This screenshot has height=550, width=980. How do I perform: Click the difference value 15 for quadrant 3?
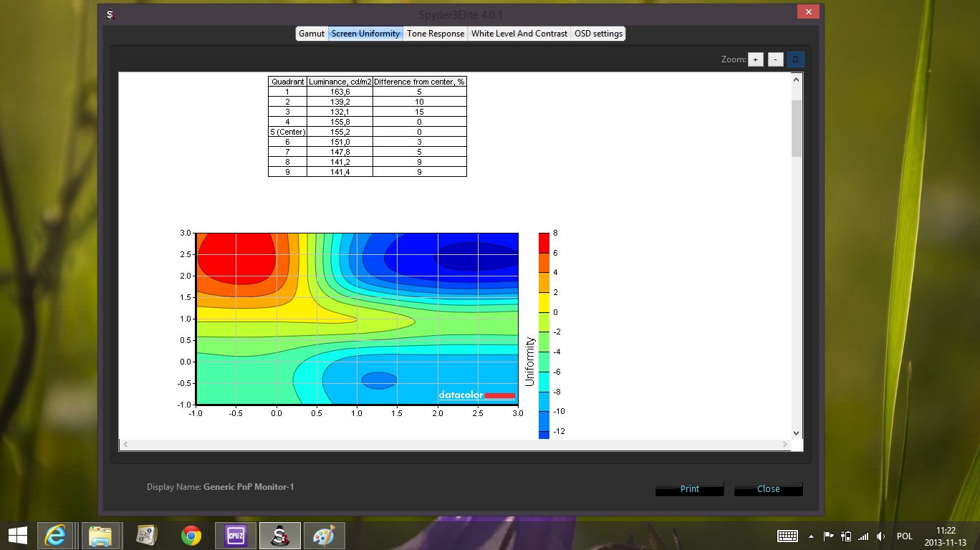420,112
